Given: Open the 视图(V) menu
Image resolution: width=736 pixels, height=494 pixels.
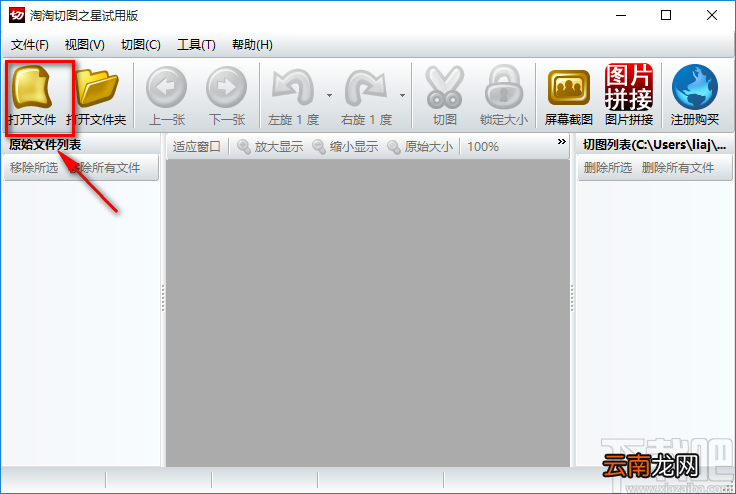Looking at the screenshot, I should [x=84, y=45].
